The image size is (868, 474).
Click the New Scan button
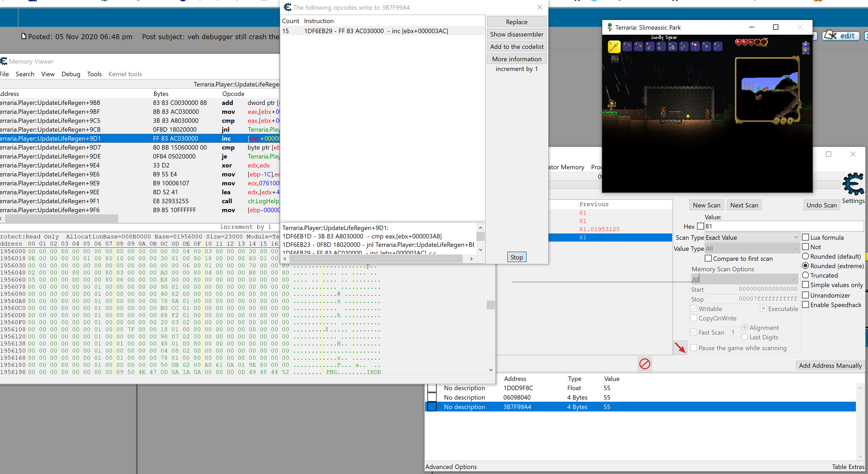coord(706,205)
